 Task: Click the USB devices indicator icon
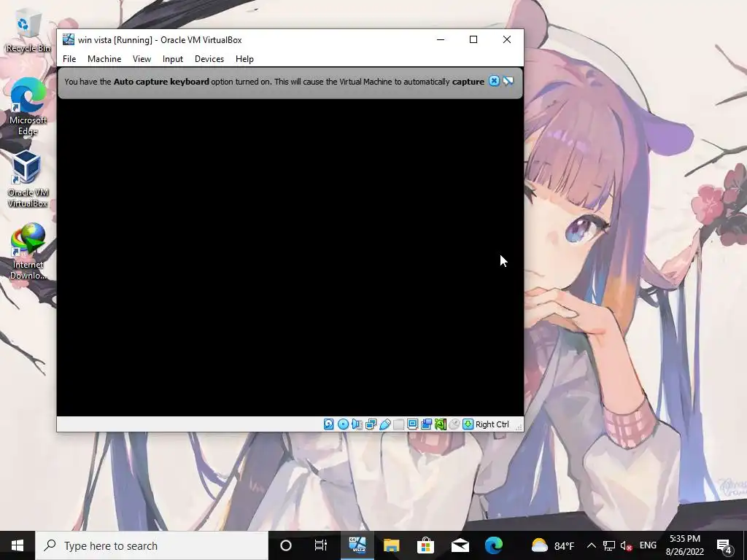coord(384,424)
